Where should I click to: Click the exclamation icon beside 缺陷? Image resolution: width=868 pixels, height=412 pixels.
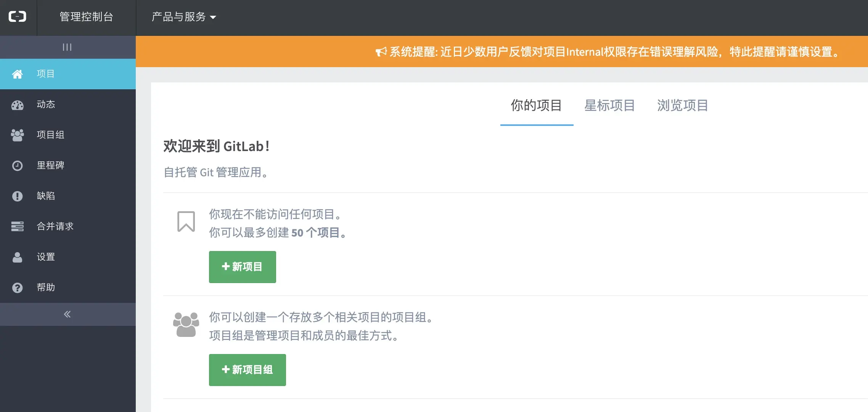click(x=17, y=196)
